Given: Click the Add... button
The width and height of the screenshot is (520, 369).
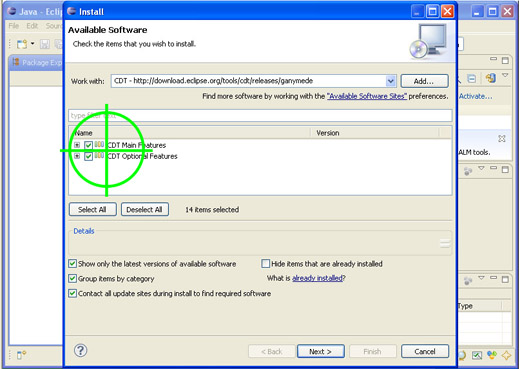Looking at the screenshot, I should coord(424,81).
